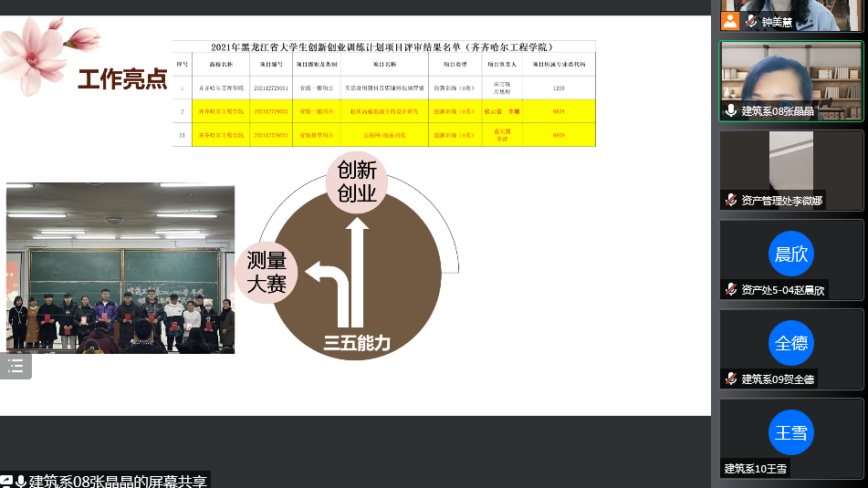Select the 晨欣 blue avatar
Screen dimensions: 868x488
[x=790, y=254]
